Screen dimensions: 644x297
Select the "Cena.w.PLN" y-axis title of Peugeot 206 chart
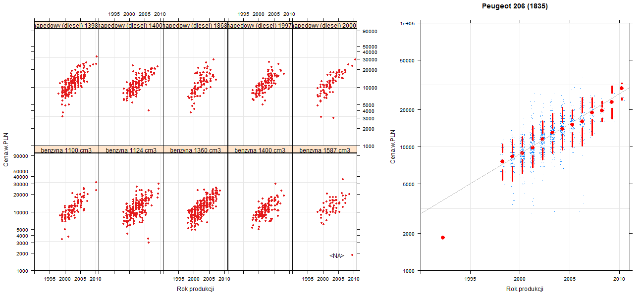(393, 147)
